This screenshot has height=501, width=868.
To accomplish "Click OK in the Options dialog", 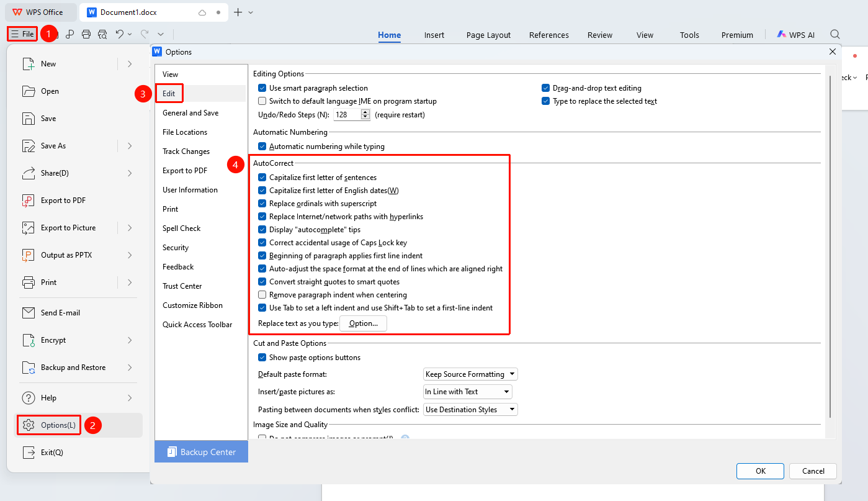I will (x=761, y=471).
